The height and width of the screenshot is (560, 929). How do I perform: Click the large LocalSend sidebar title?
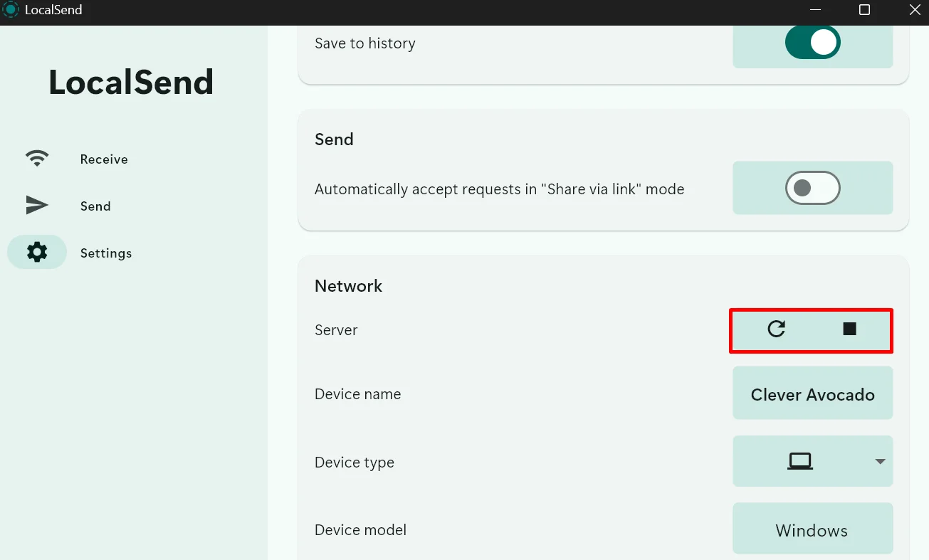tap(131, 83)
